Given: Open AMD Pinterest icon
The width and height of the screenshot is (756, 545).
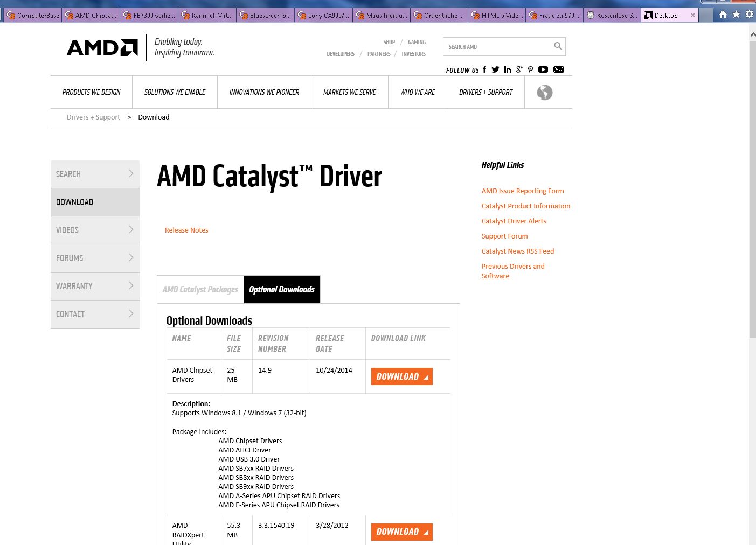Looking at the screenshot, I should point(530,69).
